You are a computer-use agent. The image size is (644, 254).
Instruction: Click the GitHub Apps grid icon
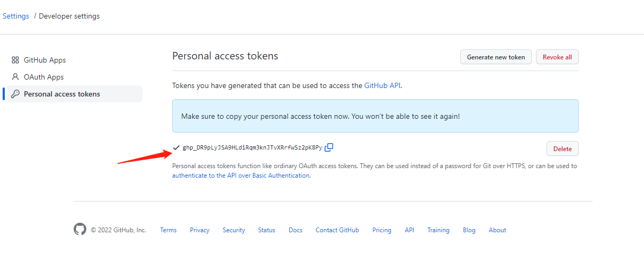[15, 60]
